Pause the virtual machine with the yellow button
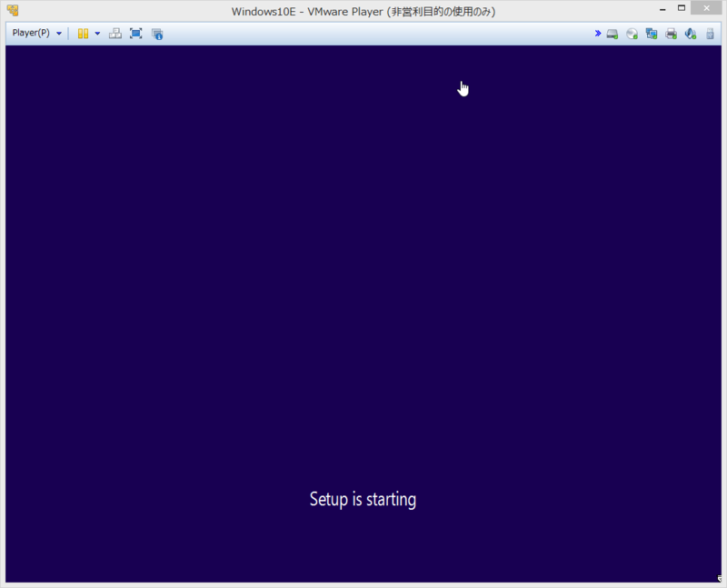 point(83,34)
